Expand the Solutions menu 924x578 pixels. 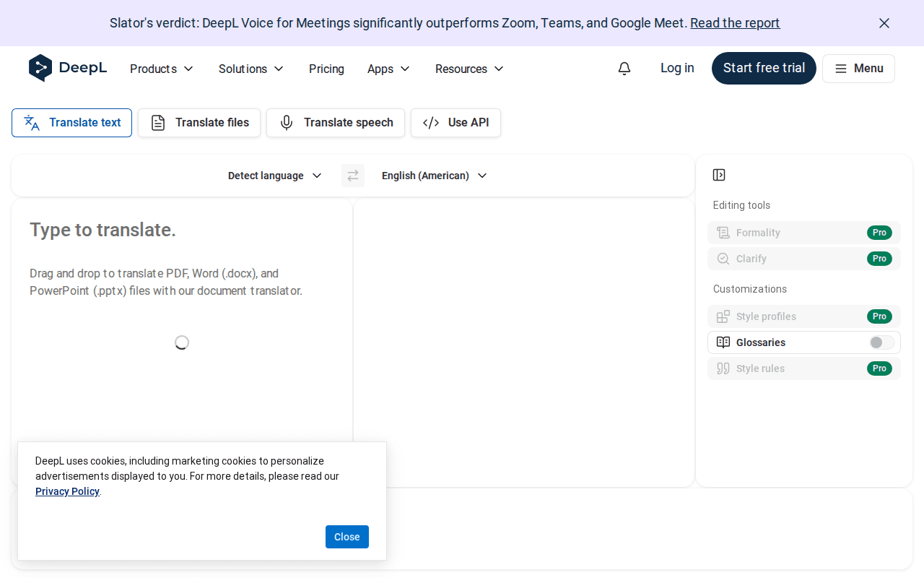coord(251,69)
